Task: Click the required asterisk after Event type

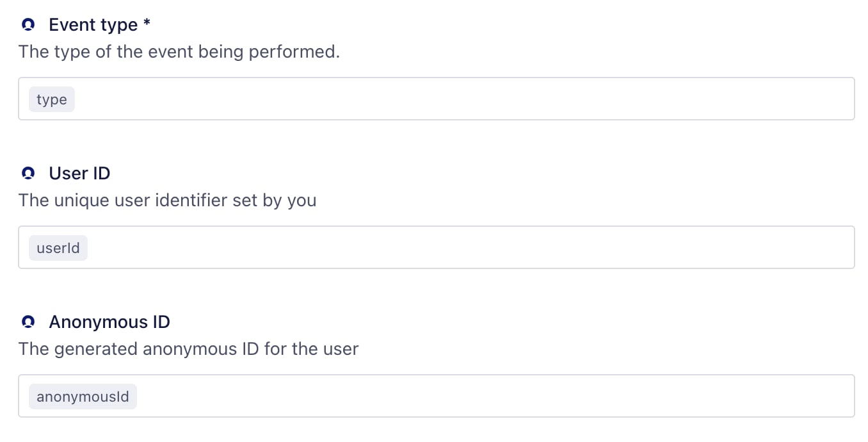Action: click(x=147, y=24)
